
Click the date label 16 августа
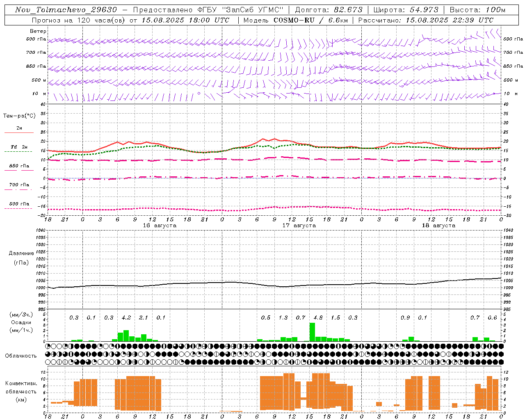click(160, 226)
